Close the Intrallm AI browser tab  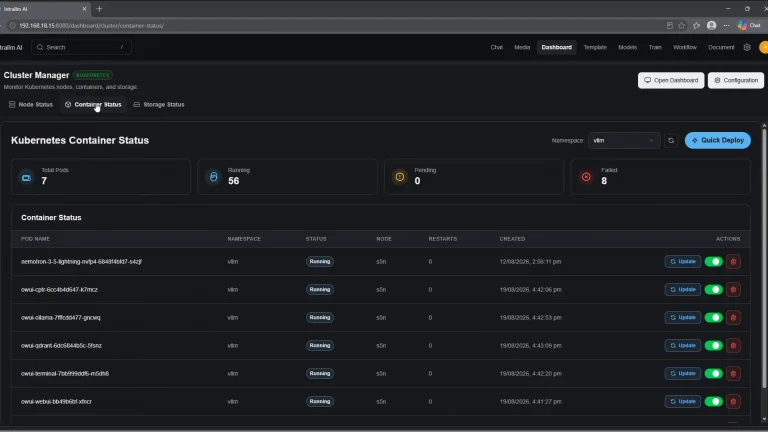click(x=84, y=9)
